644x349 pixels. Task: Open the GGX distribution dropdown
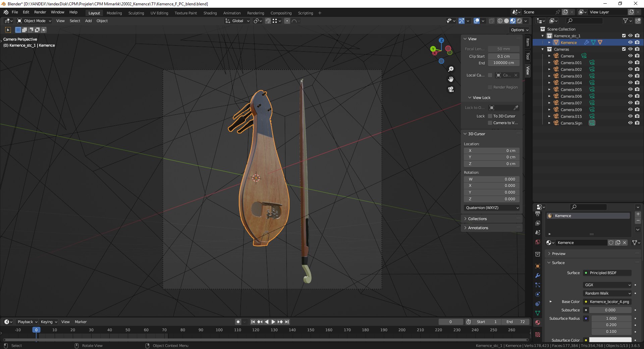tap(608, 285)
